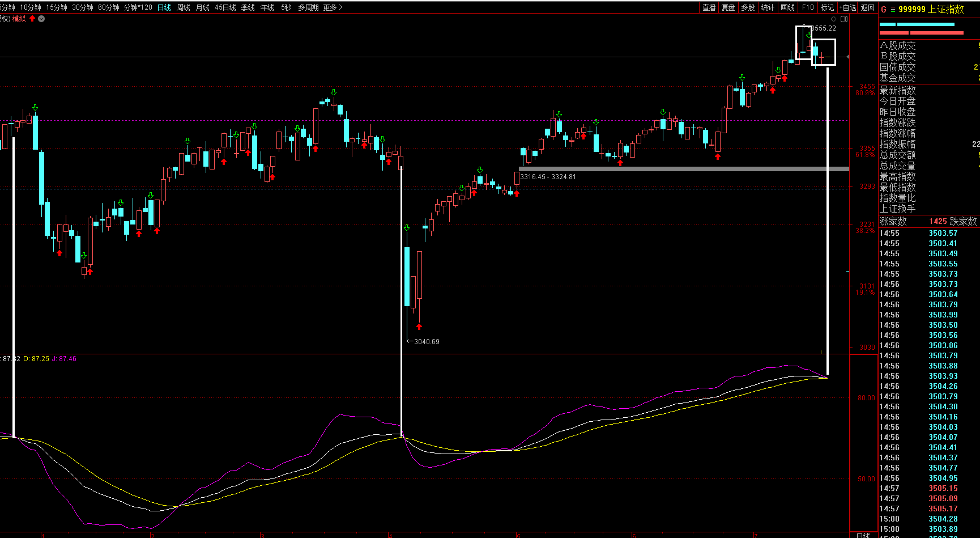Open the 直播 live button

click(x=709, y=7)
